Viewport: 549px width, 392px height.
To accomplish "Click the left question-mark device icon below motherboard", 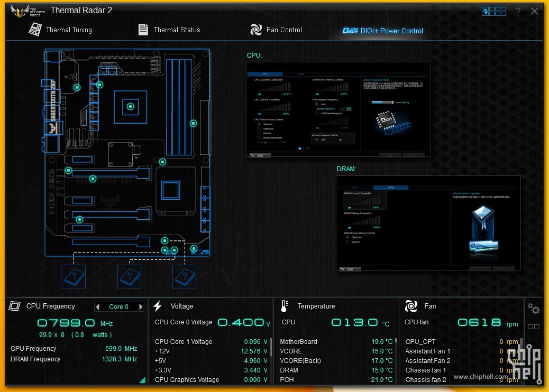I will pyautogui.click(x=74, y=277).
